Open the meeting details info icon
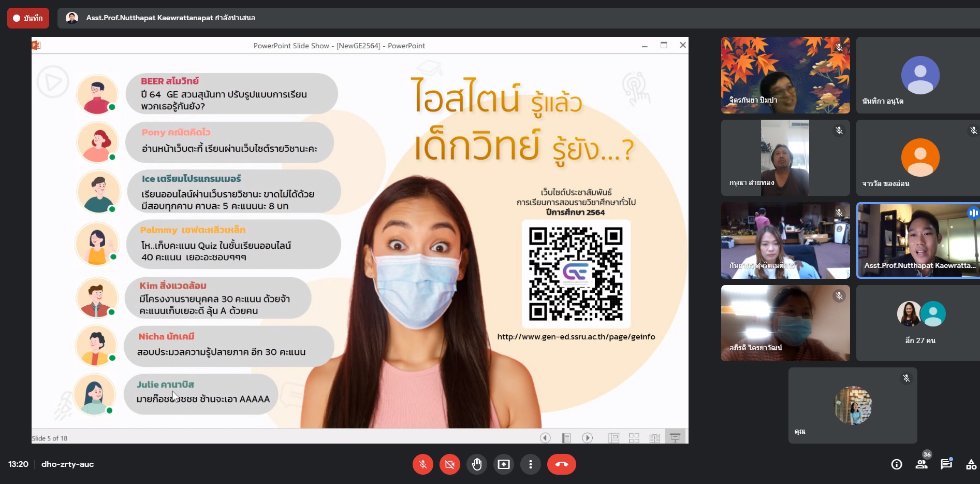 click(896, 464)
